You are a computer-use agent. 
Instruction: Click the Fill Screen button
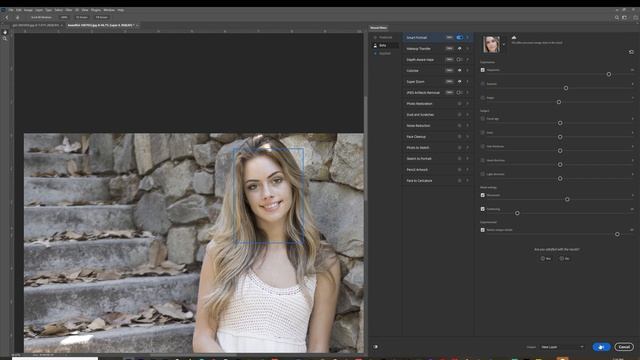click(x=102, y=18)
